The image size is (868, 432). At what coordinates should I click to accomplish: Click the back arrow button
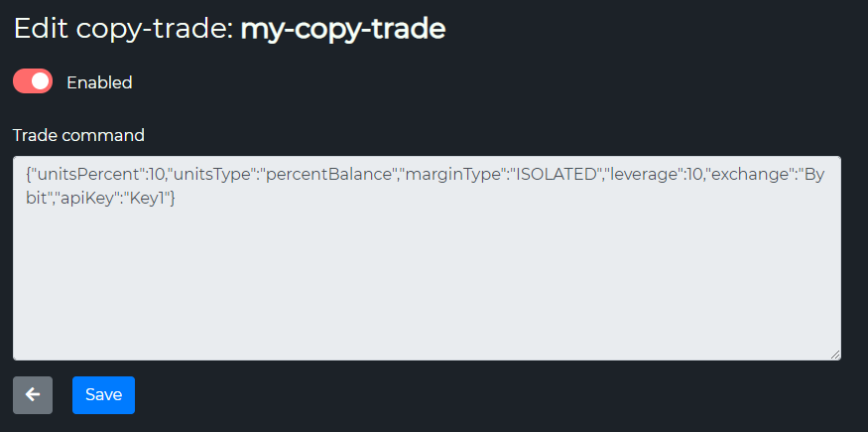33,395
